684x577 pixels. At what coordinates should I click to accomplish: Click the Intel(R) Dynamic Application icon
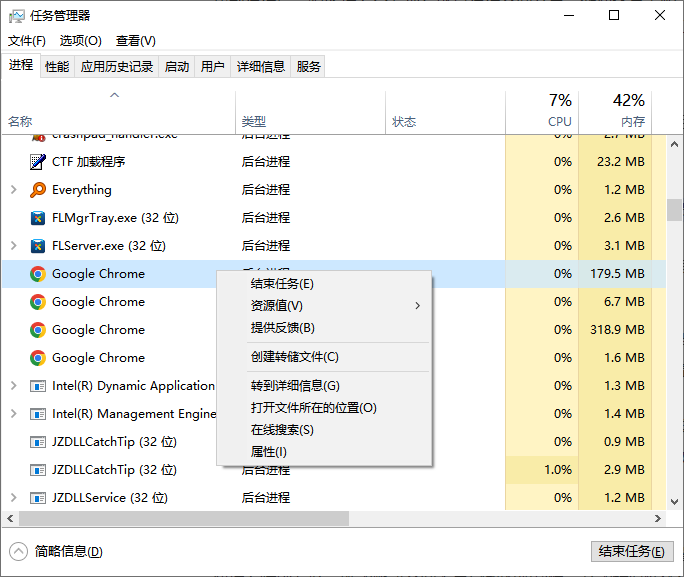38,386
